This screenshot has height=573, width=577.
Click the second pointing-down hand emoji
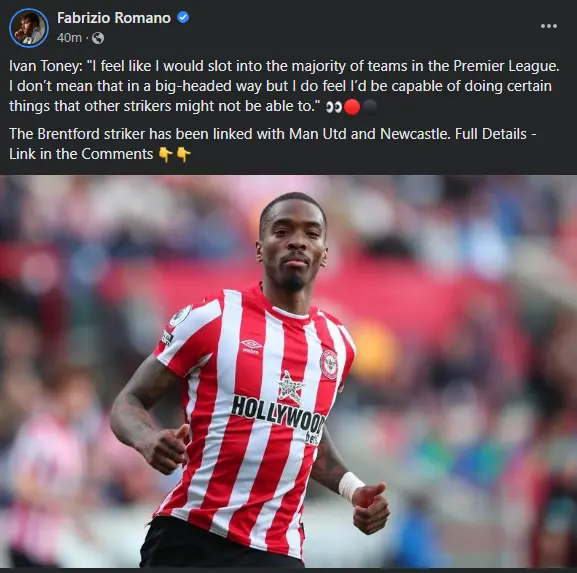(183, 155)
